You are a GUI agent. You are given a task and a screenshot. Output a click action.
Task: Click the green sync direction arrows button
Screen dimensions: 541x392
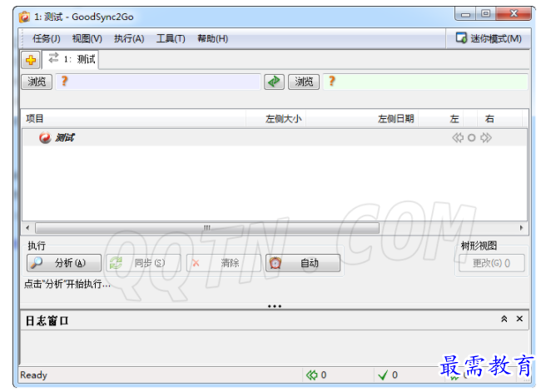tap(274, 82)
